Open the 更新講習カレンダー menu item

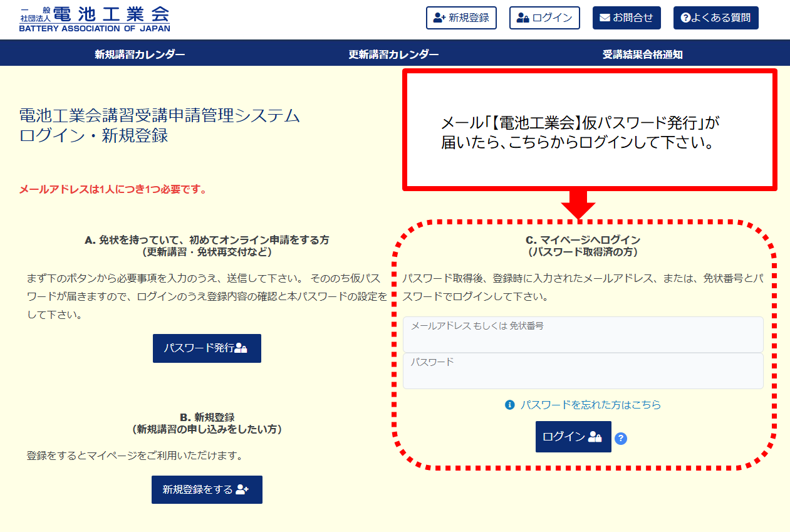coord(393,55)
